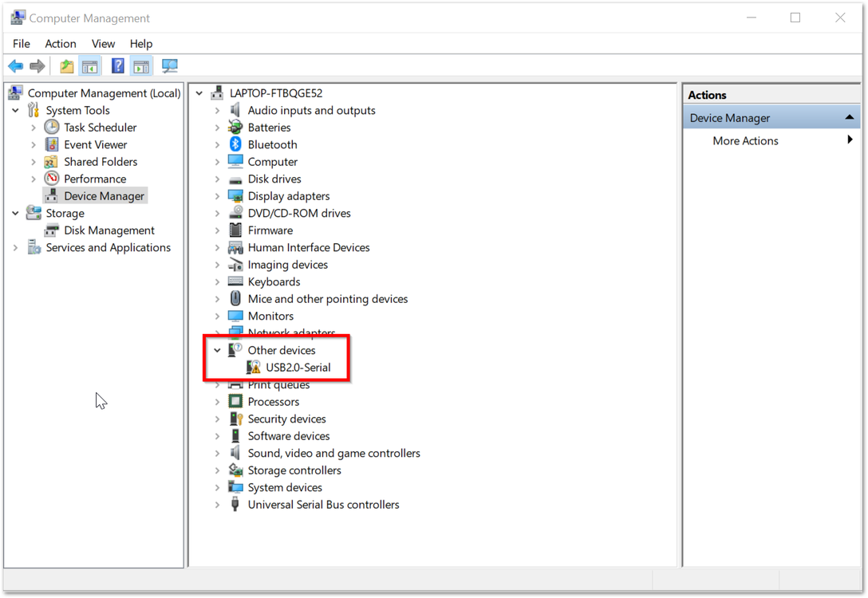Collapse the LAPTOP-FTBQGE52 root node
Image resolution: width=868 pixels, height=598 pixels.
[199, 93]
